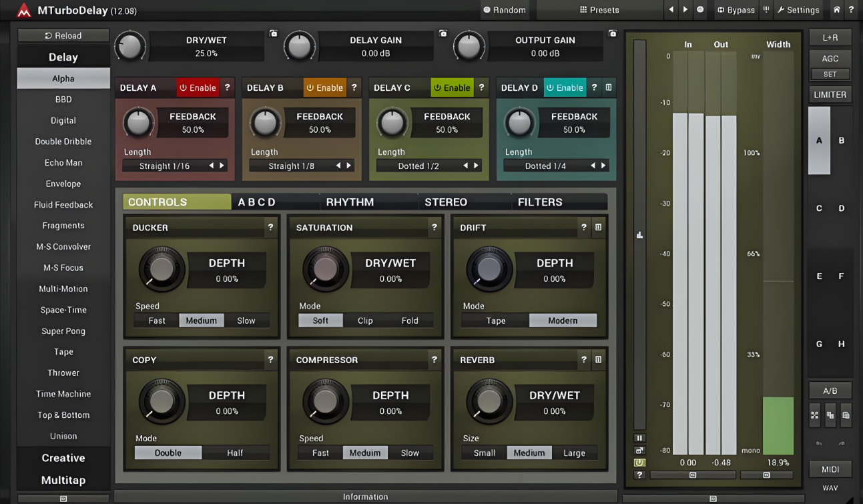Click the lock icon beside DRY/WET
Viewport: 863px width, 504px height.
tap(274, 33)
